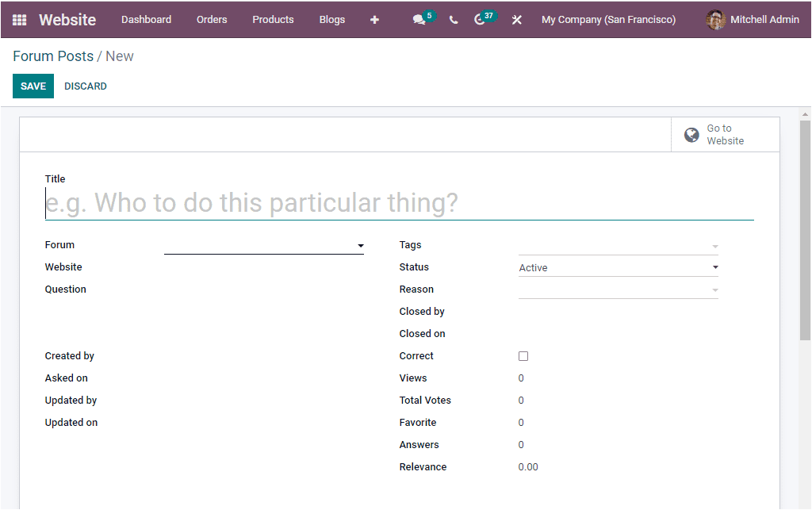The image size is (812, 510).
Task: Switch to the Dashboard menu
Action: coord(146,19)
